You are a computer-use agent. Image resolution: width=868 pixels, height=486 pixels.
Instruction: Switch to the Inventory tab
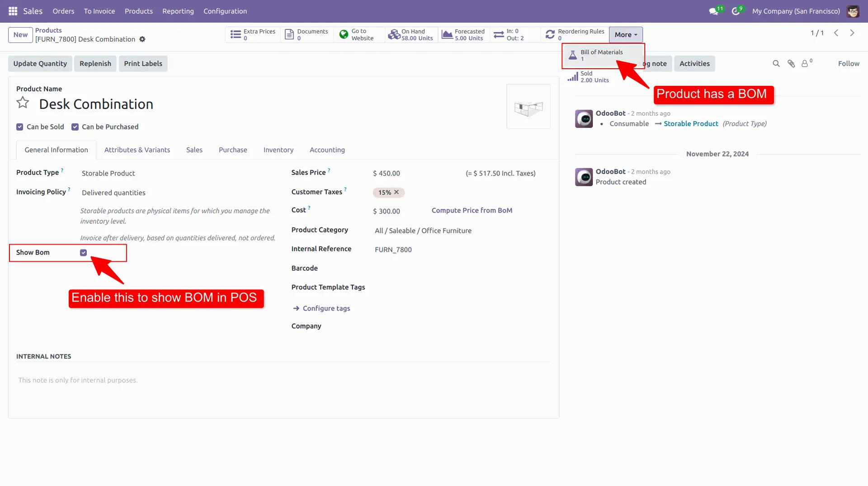coord(278,150)
